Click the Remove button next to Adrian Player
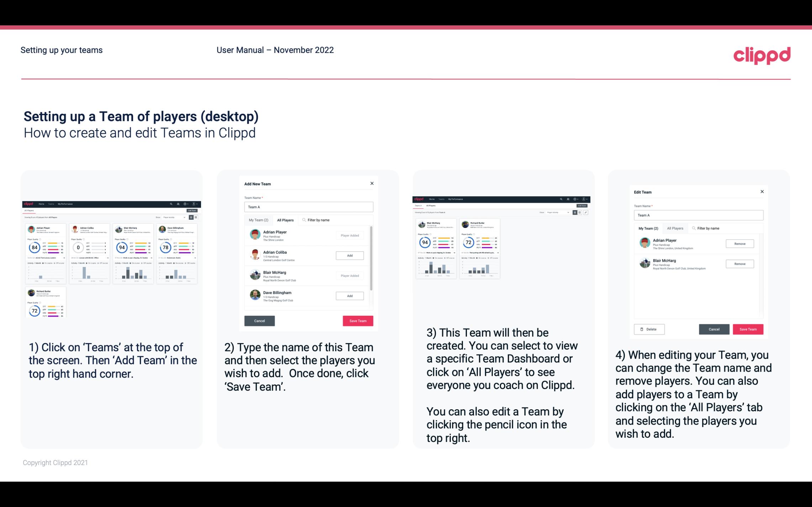Screen dimensions: 812x507 (x=739, y=244)
